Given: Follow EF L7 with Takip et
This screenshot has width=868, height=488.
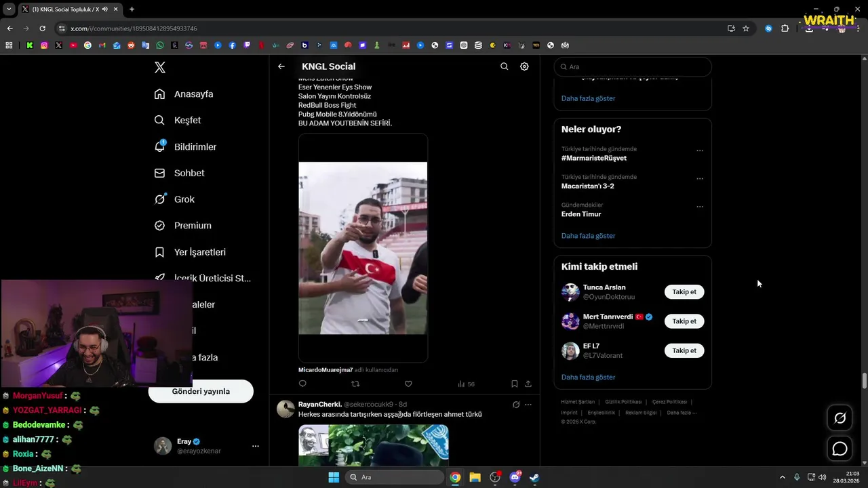Looking at the screenshot, I should [x=684, y=350].
